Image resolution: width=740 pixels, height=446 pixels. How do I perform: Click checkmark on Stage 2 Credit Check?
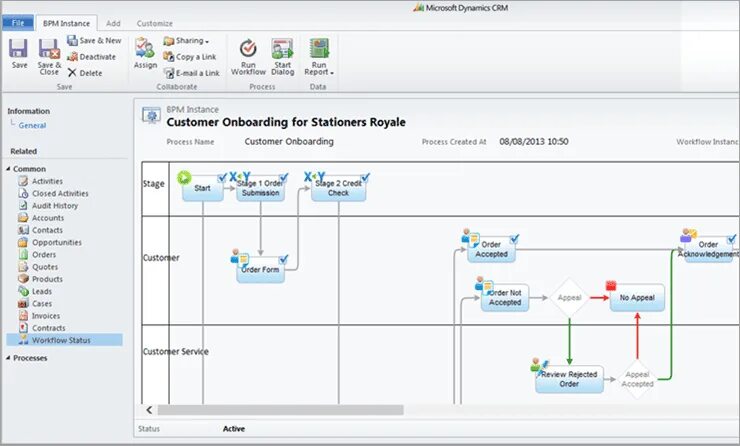click(x=365, y=178)
